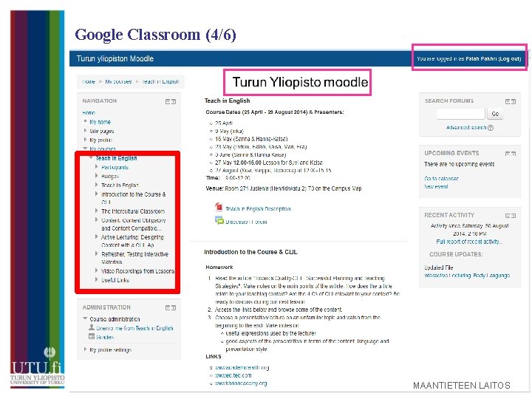Expand The Intercultural Classroom node
The height and width of the screenshot is (399, 532).
click(97, 211)
